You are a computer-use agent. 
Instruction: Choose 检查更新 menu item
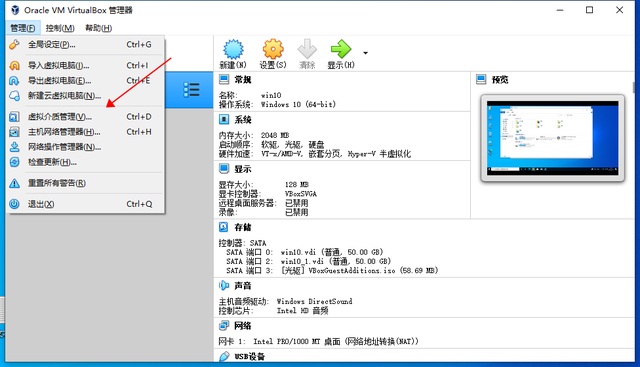(85, 162)
